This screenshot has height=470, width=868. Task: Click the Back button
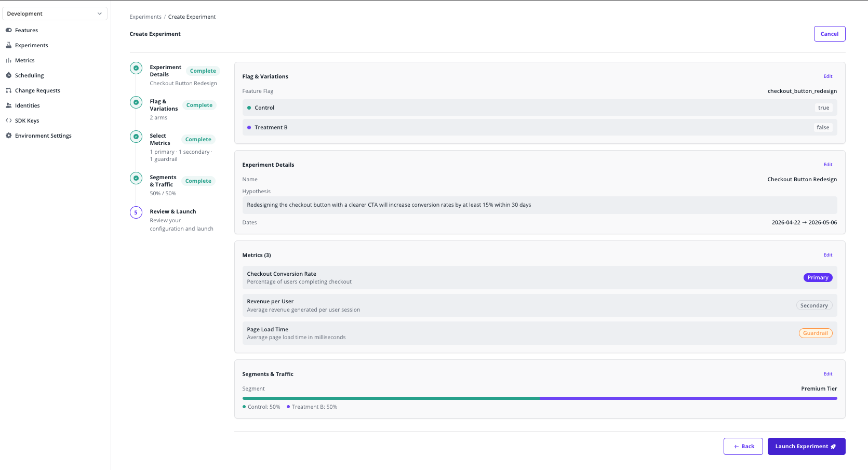tap(743, 447)
